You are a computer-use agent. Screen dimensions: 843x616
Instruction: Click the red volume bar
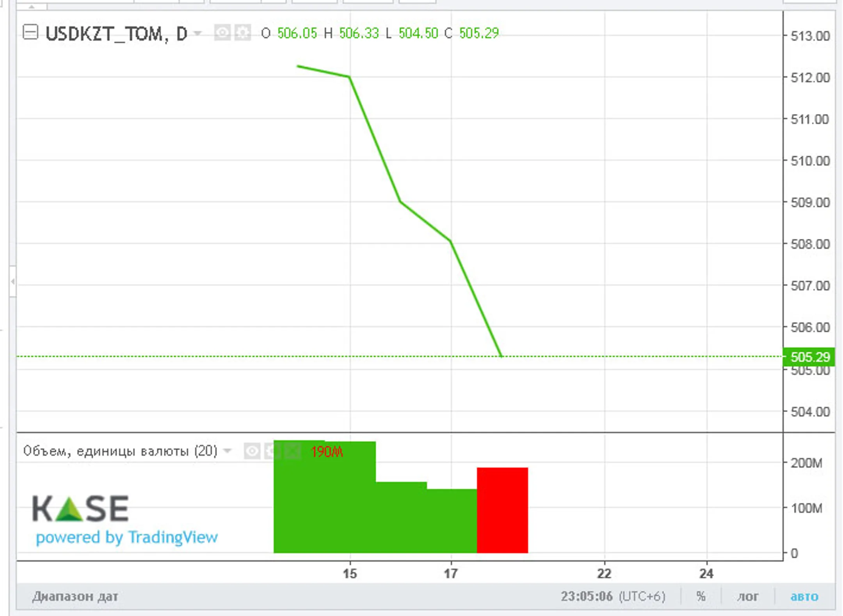[x=502, y=510]
